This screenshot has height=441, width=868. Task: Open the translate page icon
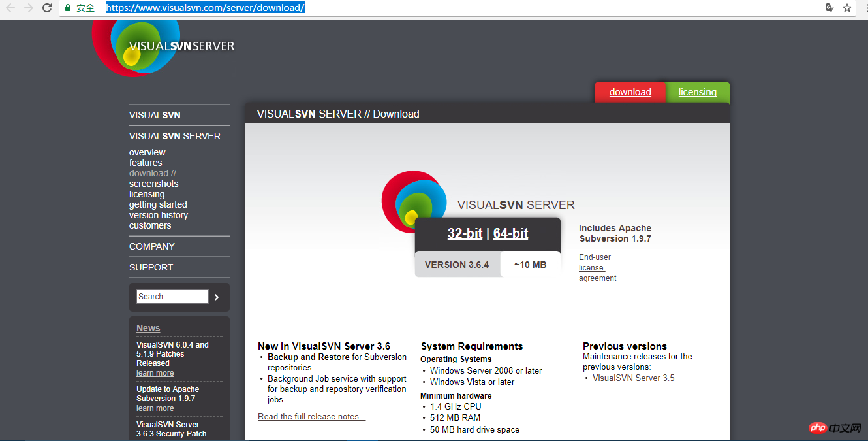[830, 8]
